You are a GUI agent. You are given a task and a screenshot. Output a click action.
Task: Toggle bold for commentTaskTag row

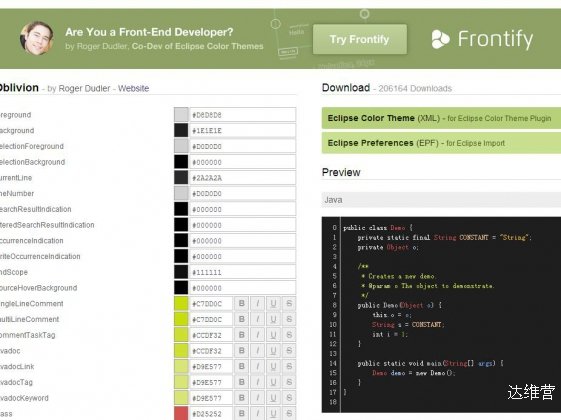(x=242, y=335)
